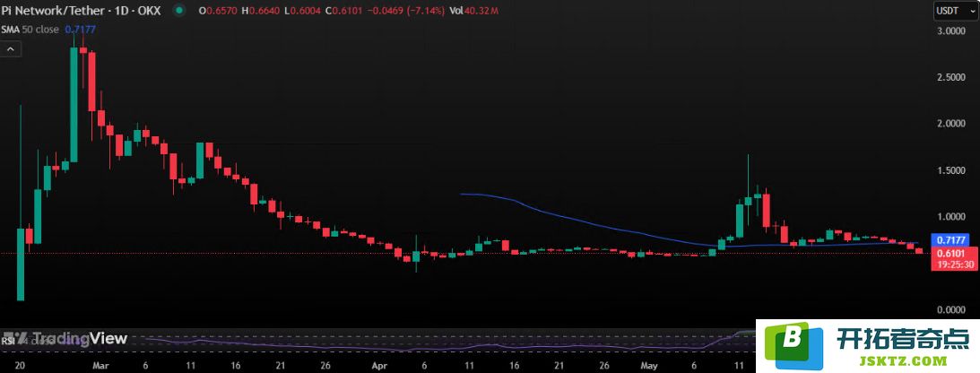Click the green market status dot
The height and width of the screenshot is (373, 980).
coord(180,11)
